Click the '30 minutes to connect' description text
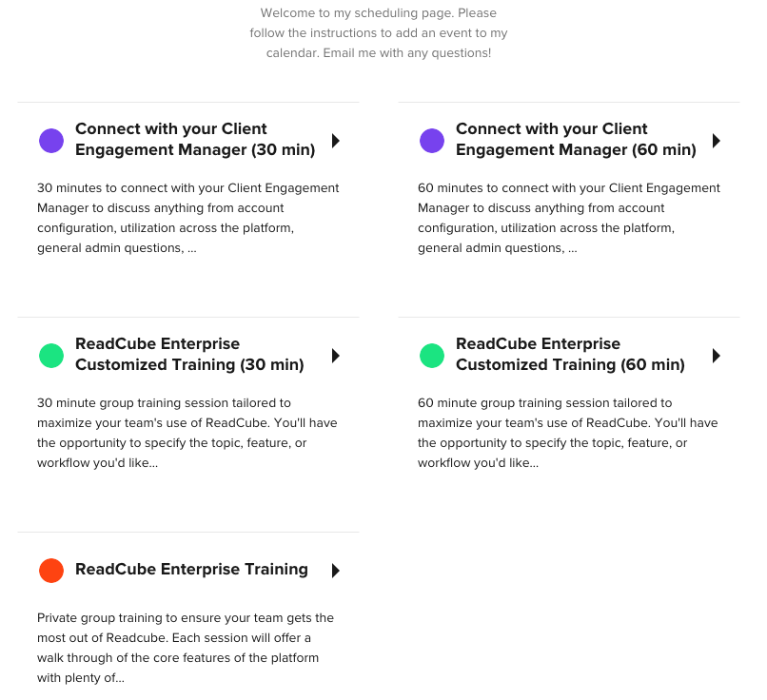 tap(188, 218)
